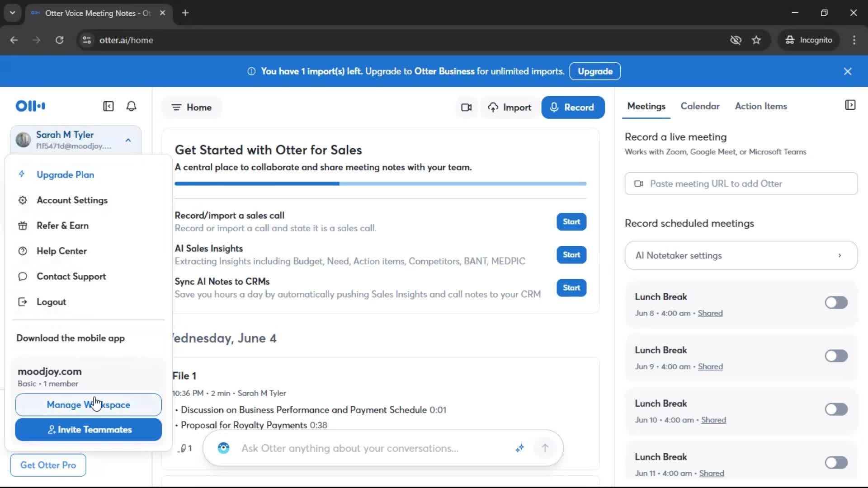Click Invite Teammates

tap(88, 430)
